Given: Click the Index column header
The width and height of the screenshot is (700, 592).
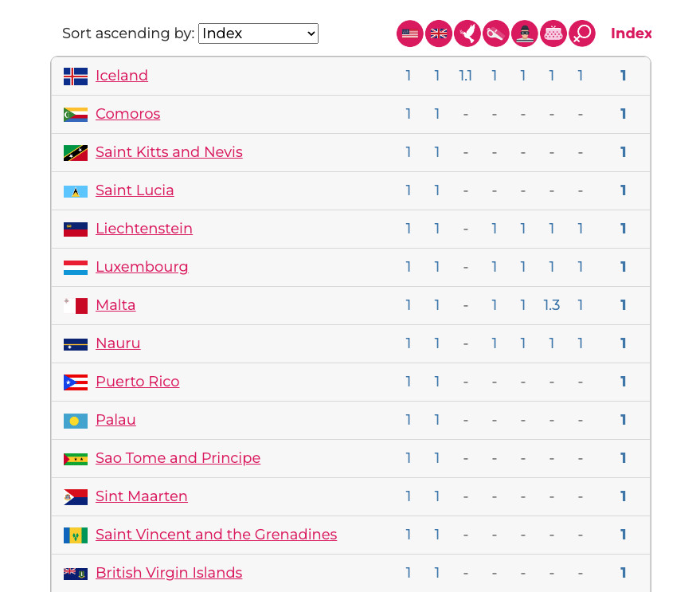Looking at the screenshot, I should [x=631, y=33].
